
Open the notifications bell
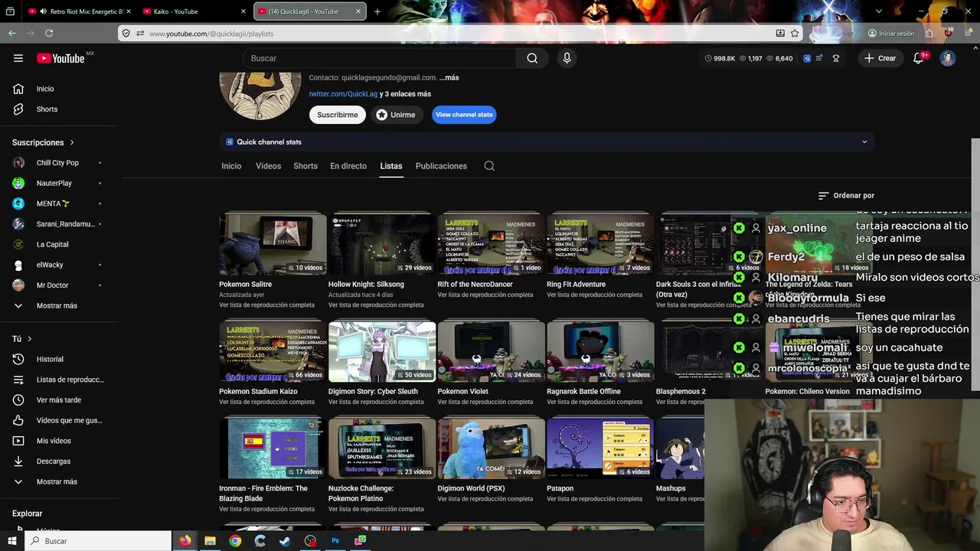[919, 58]
